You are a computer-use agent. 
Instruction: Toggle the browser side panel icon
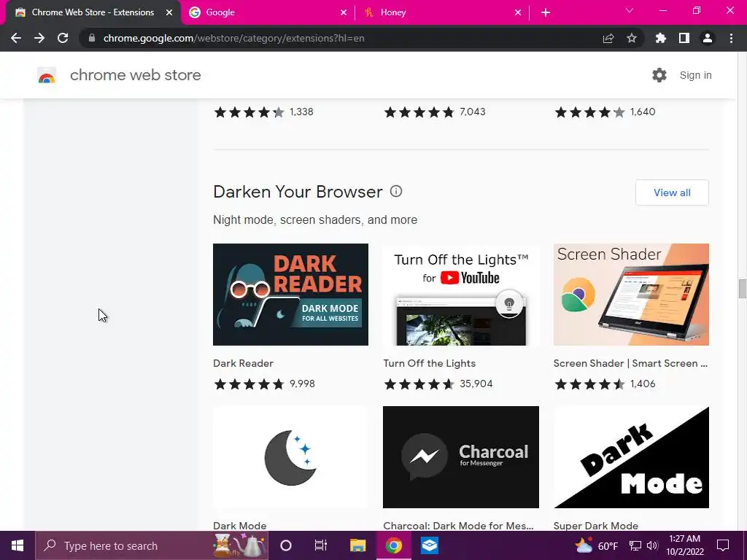pyautogui.click(x=684, y=38)
